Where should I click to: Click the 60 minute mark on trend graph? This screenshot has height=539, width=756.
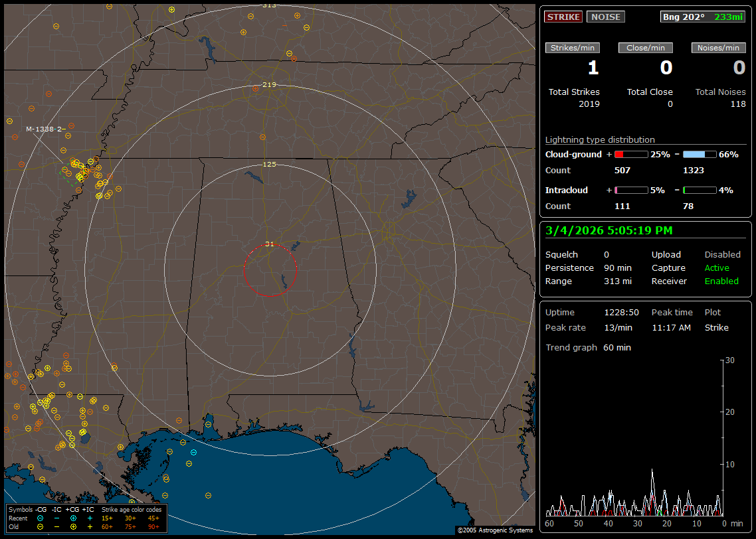coord(549,524)
